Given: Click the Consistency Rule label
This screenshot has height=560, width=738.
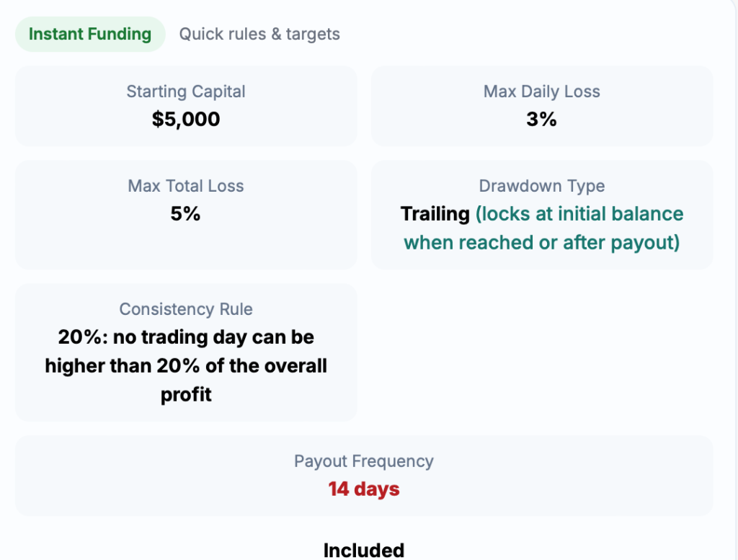Looking at the screenshot, I should click(x=186, y=309).
